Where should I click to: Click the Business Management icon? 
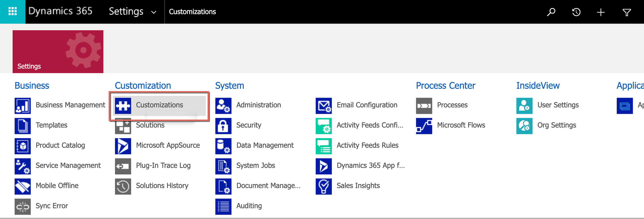[23, 106]
